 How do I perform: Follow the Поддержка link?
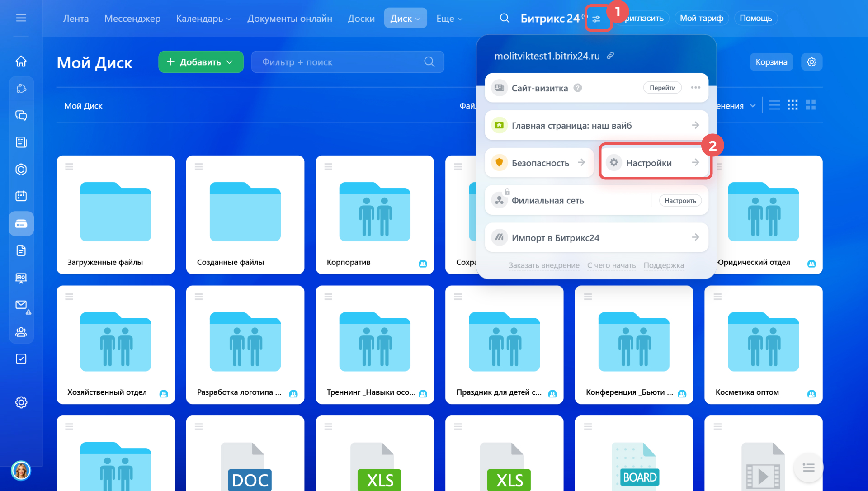[663, 265]
